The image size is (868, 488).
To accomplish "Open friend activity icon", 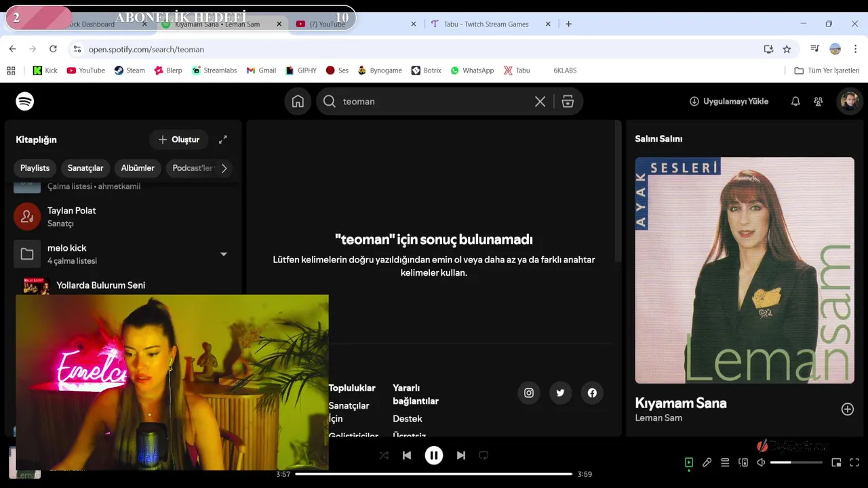I will coord(818,102).
